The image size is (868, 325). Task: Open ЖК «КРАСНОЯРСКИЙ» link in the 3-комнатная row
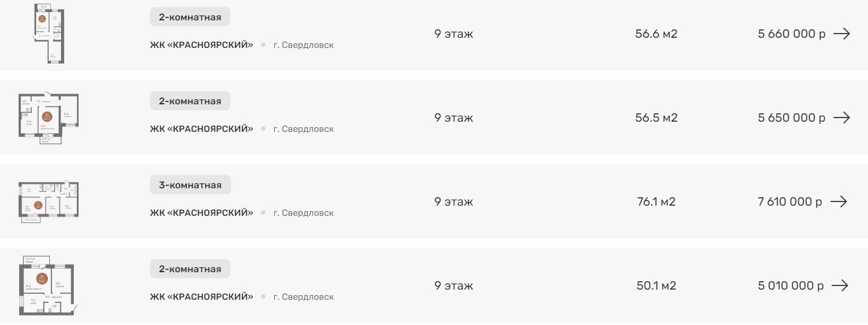(202, 213)
